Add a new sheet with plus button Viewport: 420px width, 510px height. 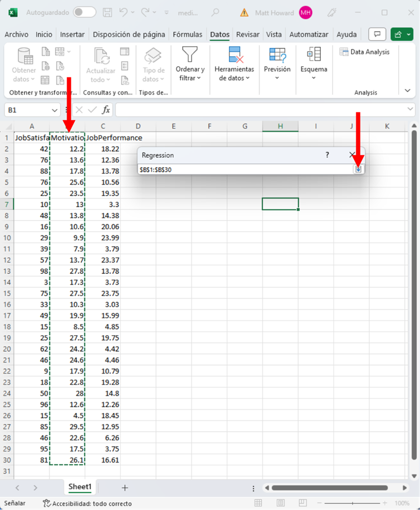coord(125,488)
